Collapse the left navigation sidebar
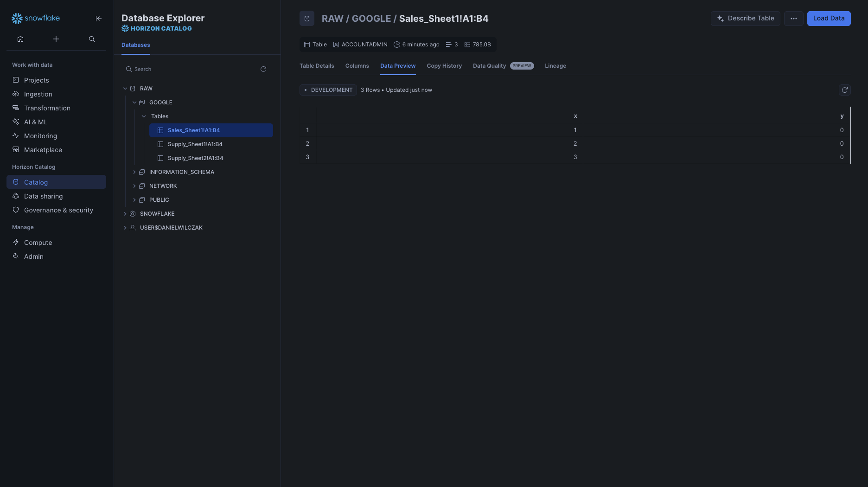Viewport: 868px width, 487px height. 98,19
